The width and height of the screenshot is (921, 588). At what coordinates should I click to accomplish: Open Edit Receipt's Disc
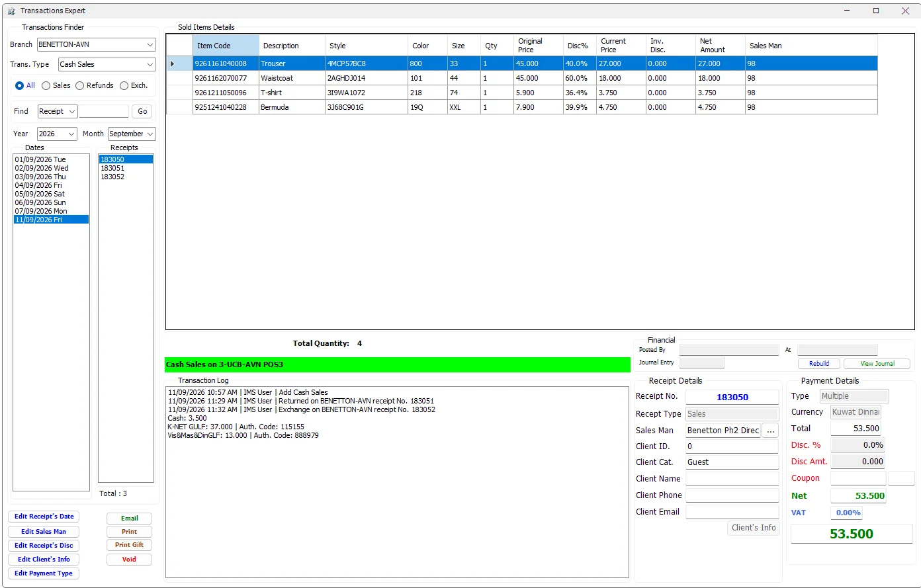pos(44,546)
